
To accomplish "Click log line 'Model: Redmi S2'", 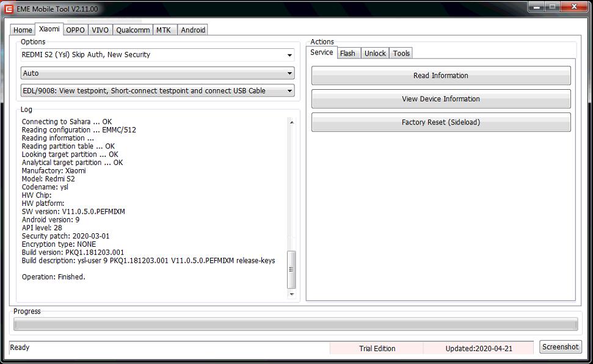I will [48, 178].
